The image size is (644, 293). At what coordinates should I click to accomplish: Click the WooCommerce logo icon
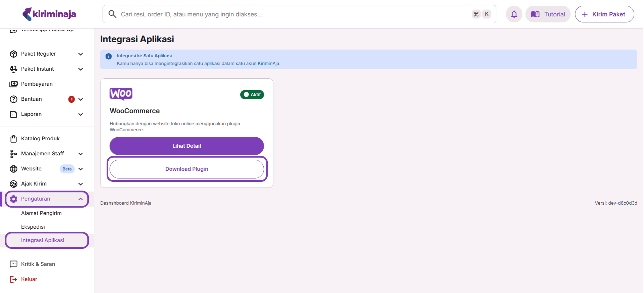pyautogui.click(x=121, y=94)
